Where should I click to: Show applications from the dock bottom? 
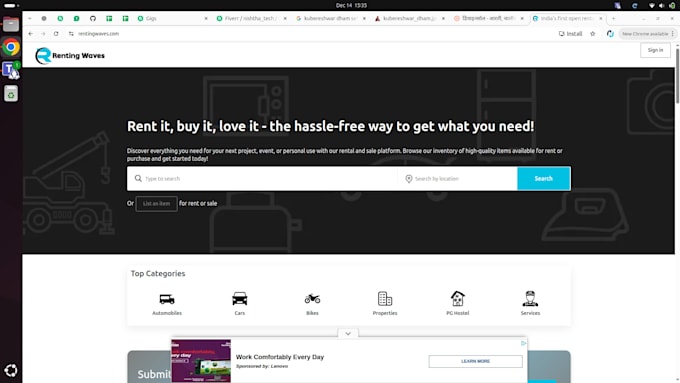(x=11, y=370)
